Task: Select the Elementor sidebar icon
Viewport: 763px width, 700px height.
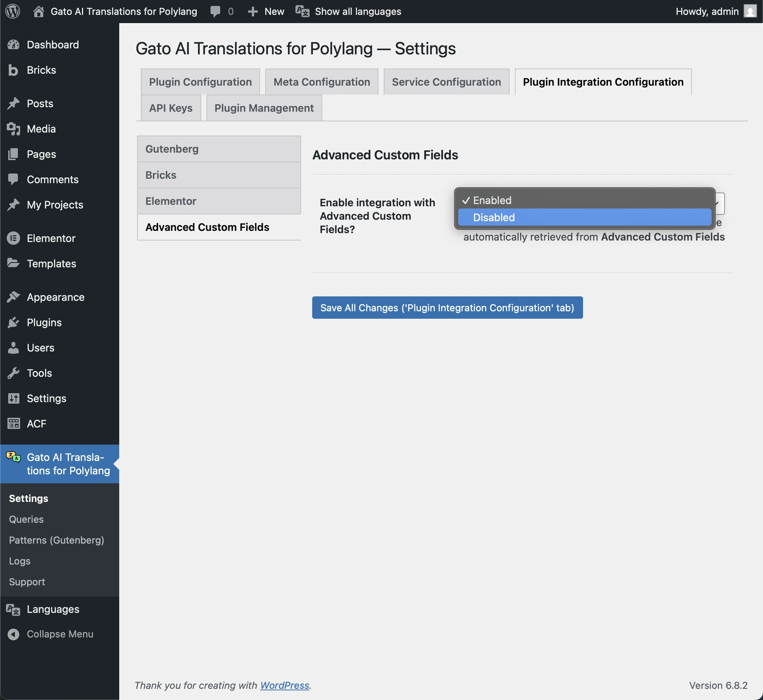Action: [14, 238]
